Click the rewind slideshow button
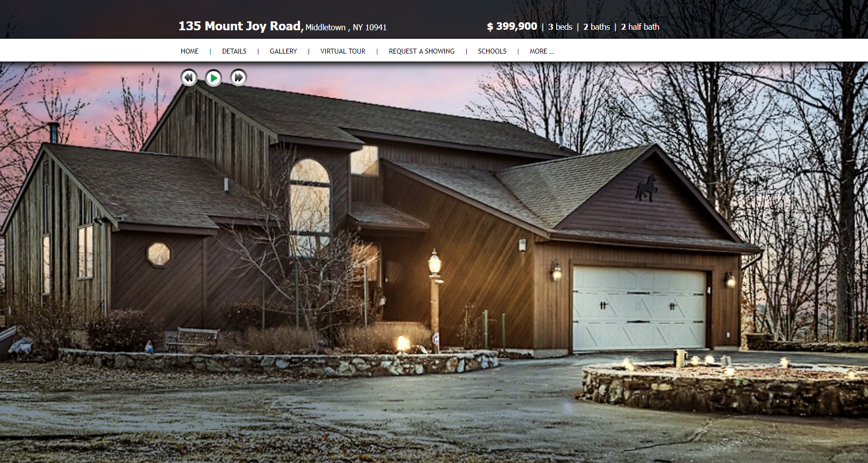 coord(188,77)
